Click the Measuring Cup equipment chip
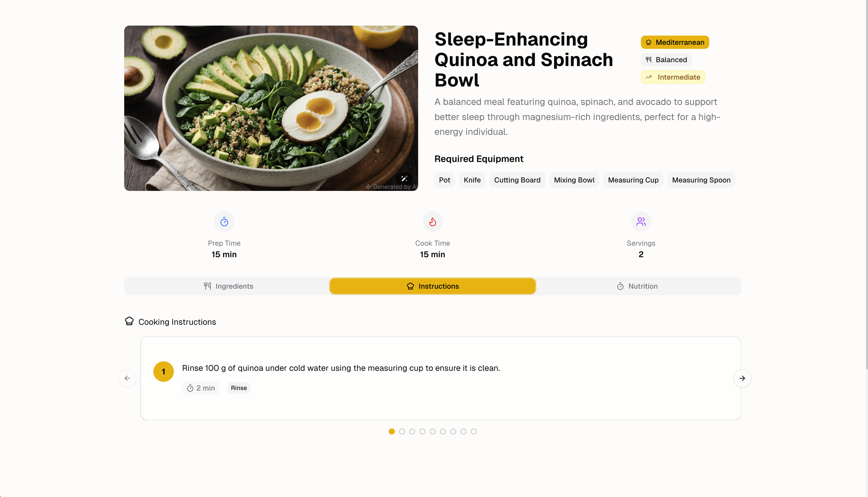 (x=633, y=180)
